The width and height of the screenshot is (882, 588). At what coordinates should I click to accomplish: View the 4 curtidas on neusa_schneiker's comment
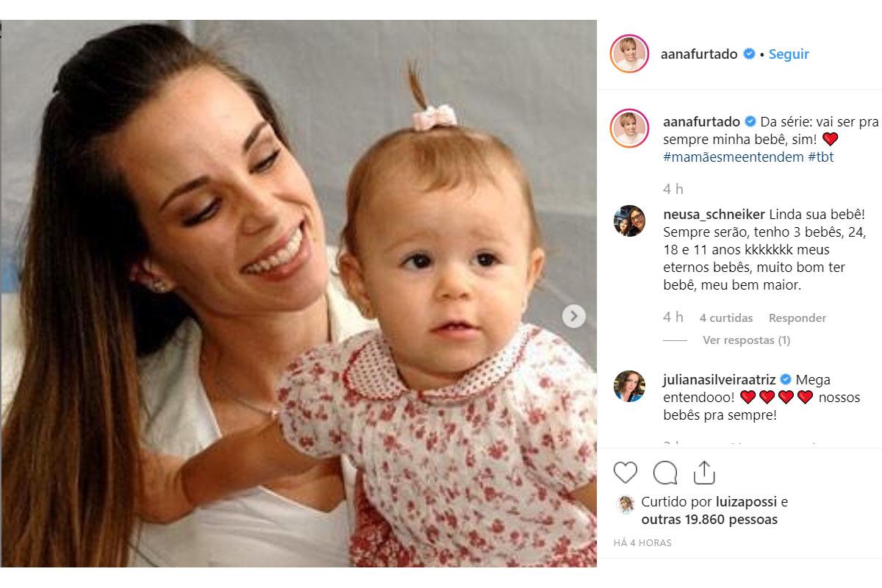(726, 318)
